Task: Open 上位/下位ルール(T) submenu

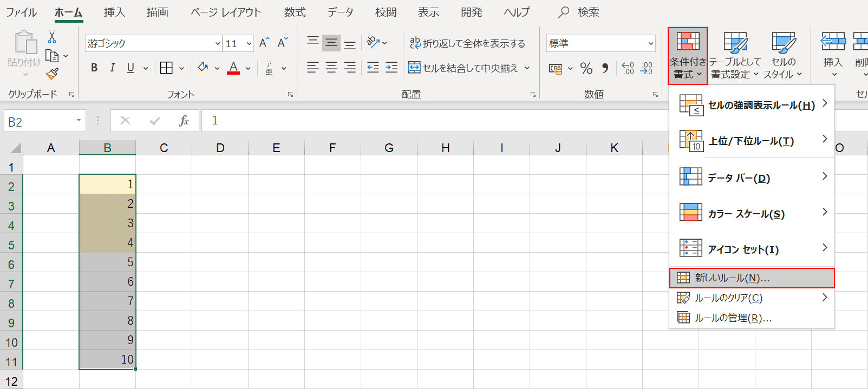Action: point(752,141)
